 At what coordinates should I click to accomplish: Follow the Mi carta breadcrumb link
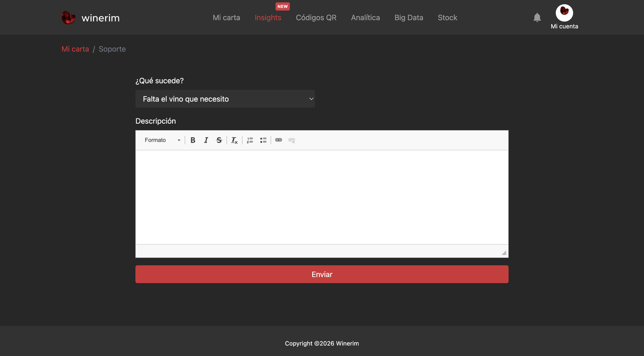tap(75, 49)
